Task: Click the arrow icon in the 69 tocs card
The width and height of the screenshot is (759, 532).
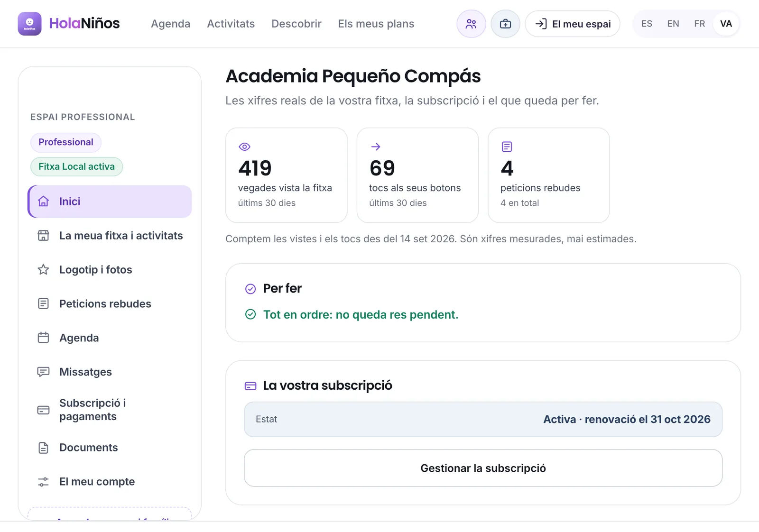Action: click(x=376, y=147)
